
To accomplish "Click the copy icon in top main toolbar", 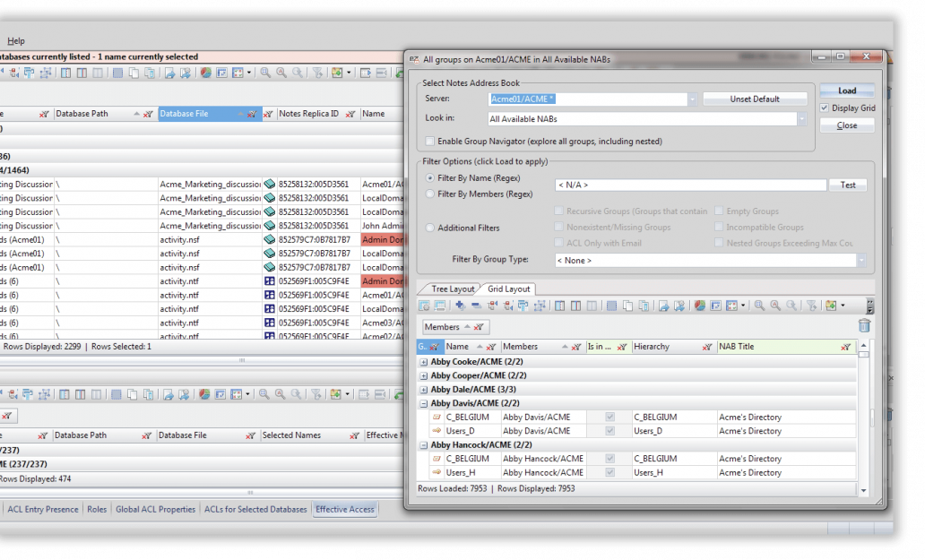I will pos(134,73).
